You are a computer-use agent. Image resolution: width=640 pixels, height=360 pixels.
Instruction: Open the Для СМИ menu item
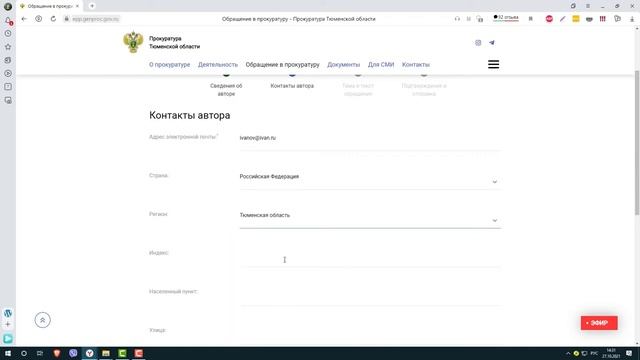click(x=381, y=64)
